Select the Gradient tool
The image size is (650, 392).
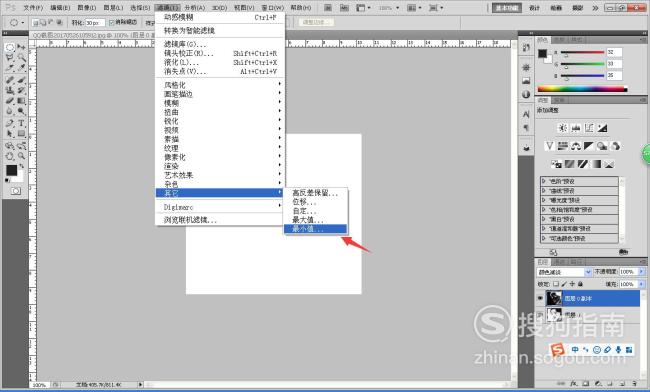click(21, 101)
